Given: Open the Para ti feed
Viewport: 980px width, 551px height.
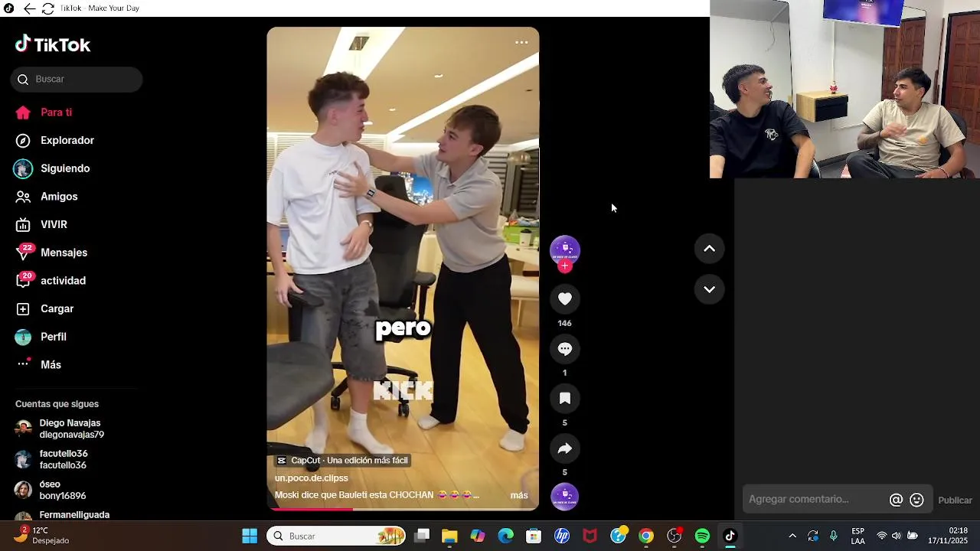Looking at the screenshot, I should [44, 112].
